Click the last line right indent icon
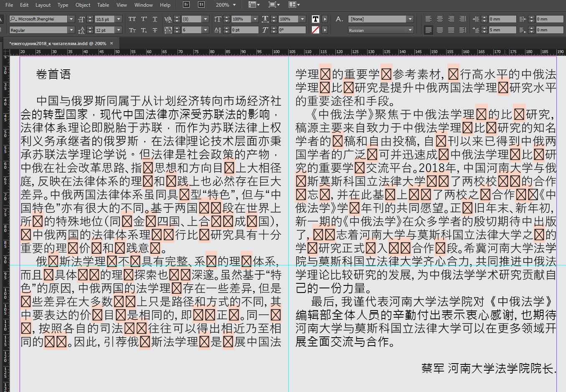This screenshot has height=392, width=566. pos(523,30)
